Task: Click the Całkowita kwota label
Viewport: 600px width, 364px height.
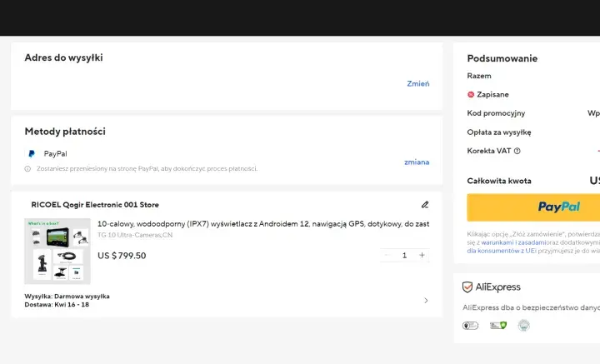Action: point(499,181)
